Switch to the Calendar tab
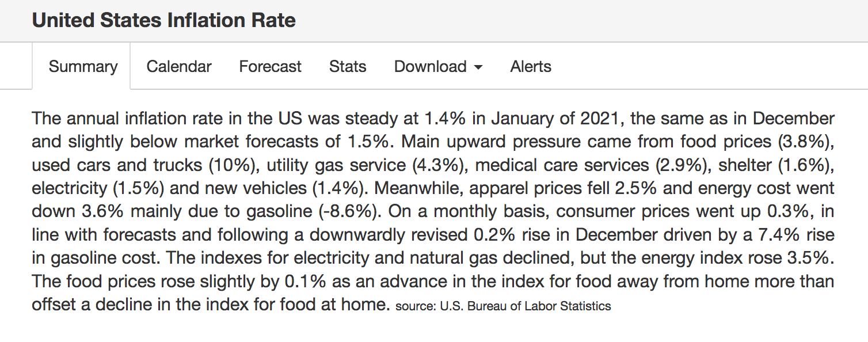The image size is (868, 342). pyautogui.click(x=179, y=66)
